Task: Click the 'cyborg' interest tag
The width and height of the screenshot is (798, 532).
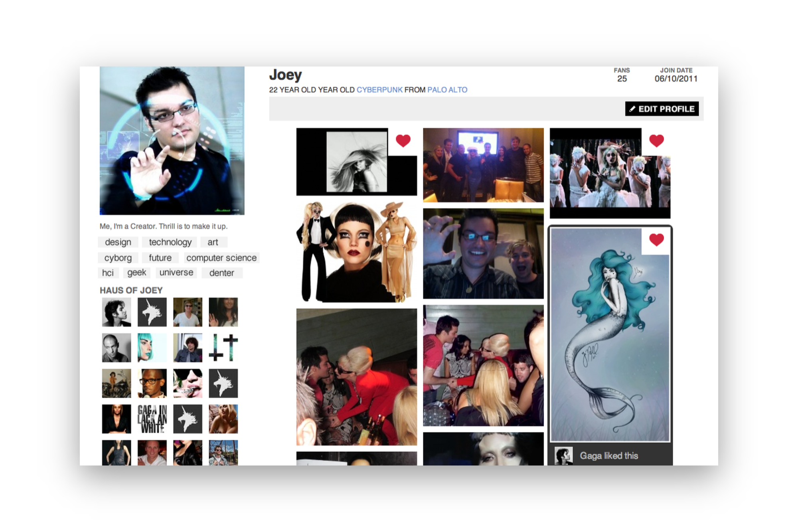Action: click(118, 258)
